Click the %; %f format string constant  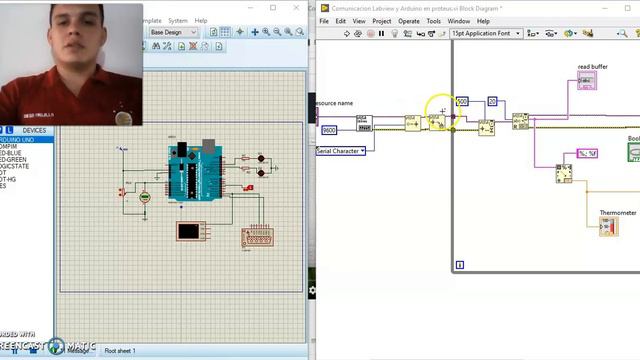tap(587, 154)
